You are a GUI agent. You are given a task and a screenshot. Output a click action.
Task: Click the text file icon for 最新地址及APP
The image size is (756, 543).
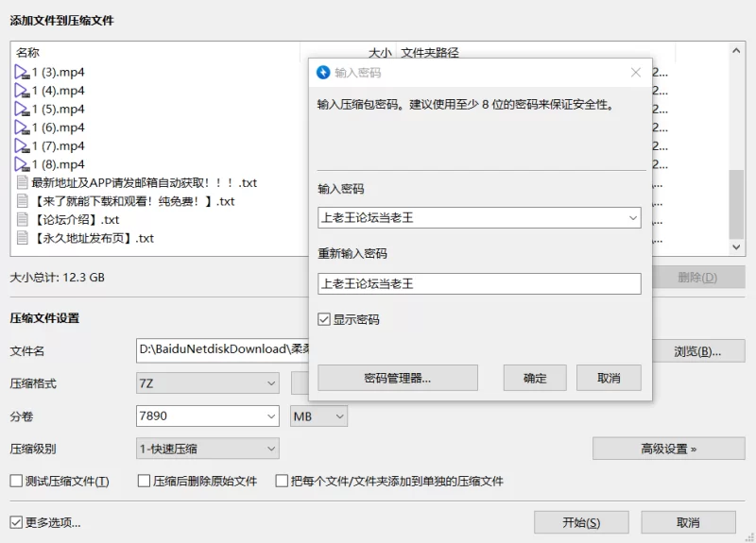point(22,182)
